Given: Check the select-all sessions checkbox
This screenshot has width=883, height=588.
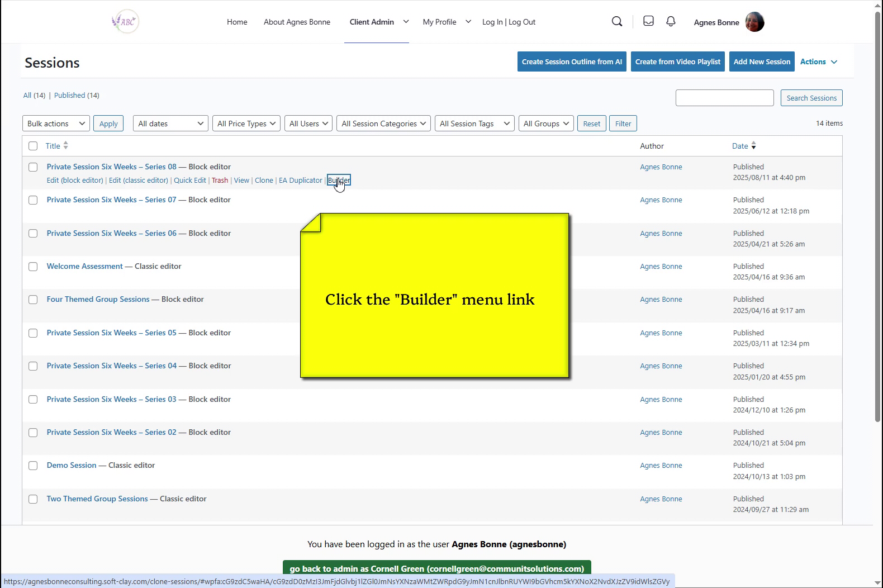Looking at the screenshot, I should (x=33, y=146).
